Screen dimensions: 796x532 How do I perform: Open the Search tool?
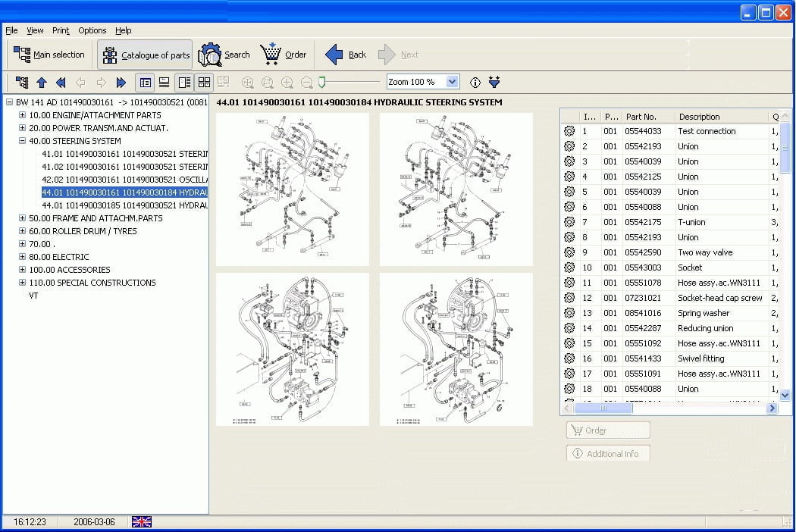pyautogui.click(x=224, y=55)
